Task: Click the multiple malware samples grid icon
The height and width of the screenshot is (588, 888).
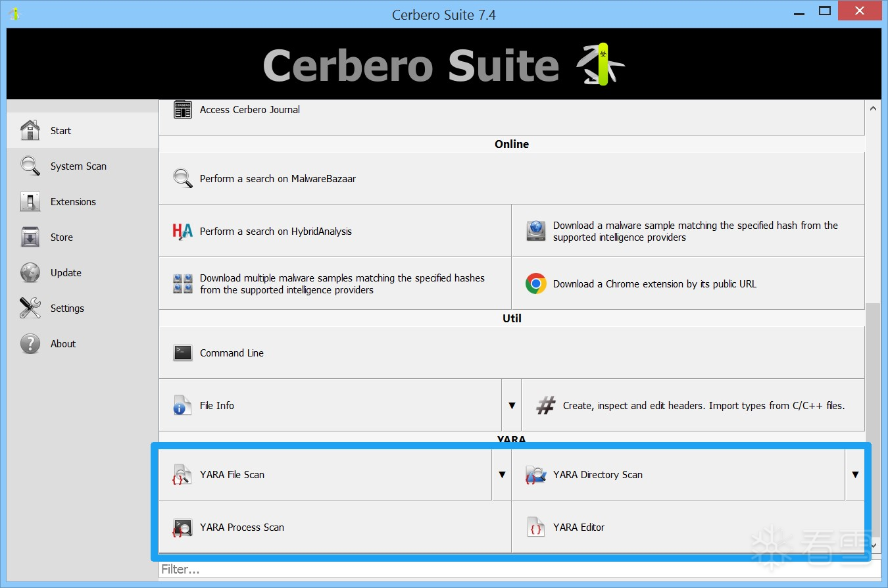Action: tap(183, 283)
